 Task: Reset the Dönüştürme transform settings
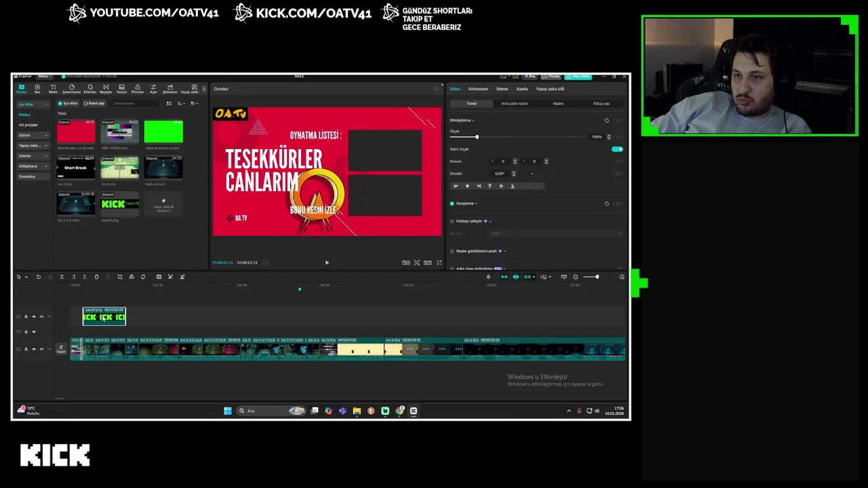607,121
